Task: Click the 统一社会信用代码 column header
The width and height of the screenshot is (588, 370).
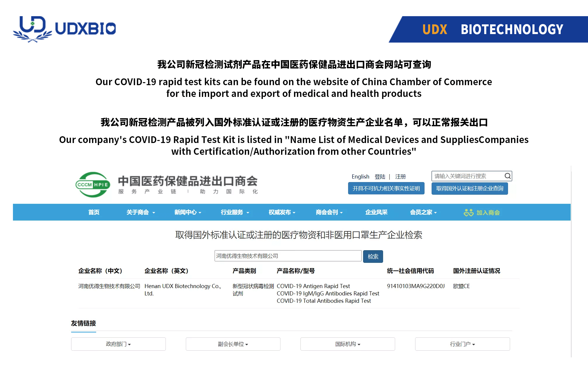Action: point(410,271)
